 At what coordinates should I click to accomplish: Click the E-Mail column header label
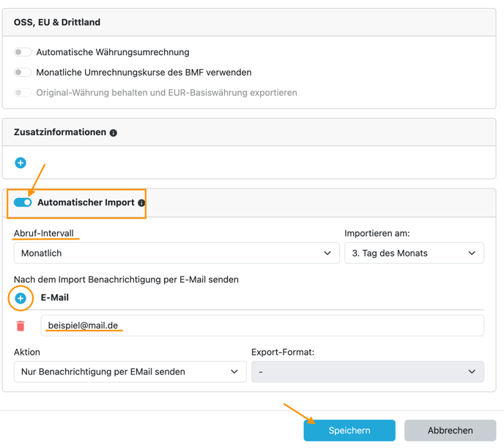55,298
